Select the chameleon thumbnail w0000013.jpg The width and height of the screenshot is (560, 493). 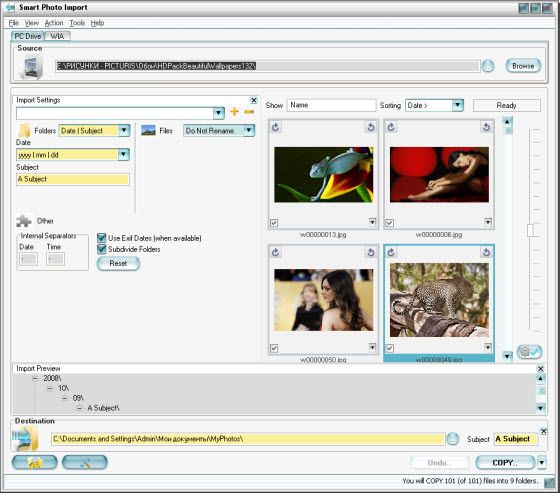pos(323,175)
